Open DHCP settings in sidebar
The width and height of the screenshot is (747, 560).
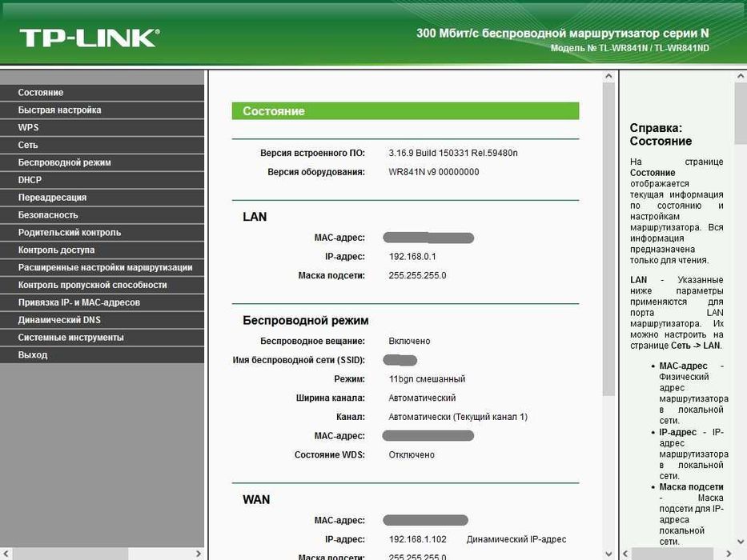pos(102,180)
